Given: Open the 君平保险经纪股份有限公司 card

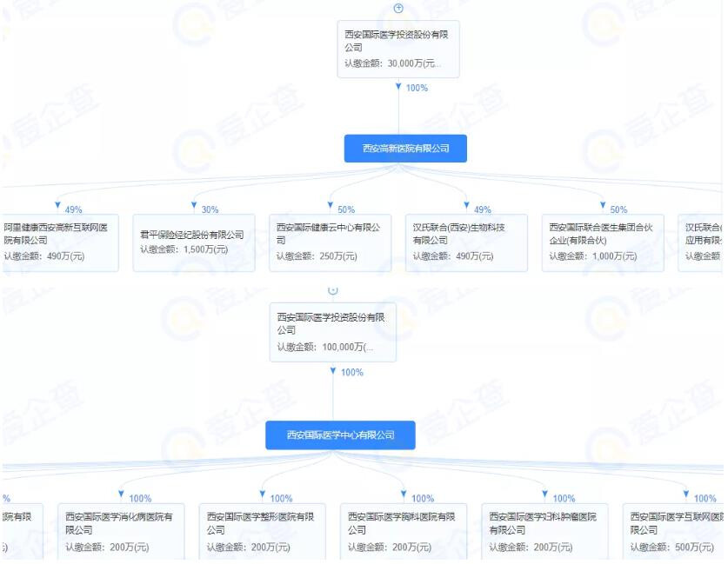Looking at the screenshot, I should 194,242.
